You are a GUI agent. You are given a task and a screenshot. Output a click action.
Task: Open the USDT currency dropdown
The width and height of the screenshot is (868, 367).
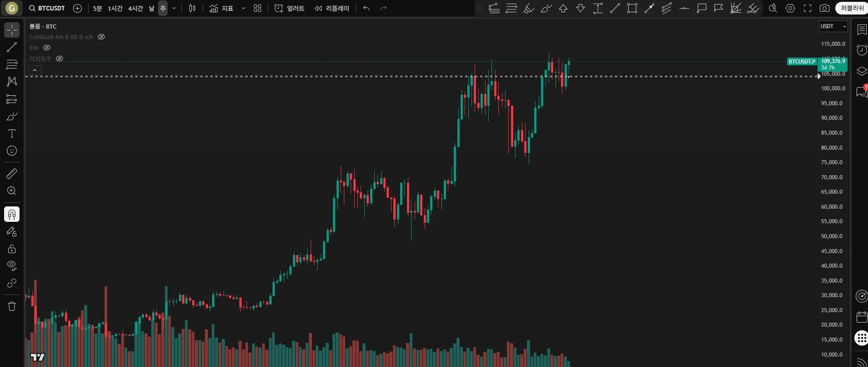(x=833, y=26)
